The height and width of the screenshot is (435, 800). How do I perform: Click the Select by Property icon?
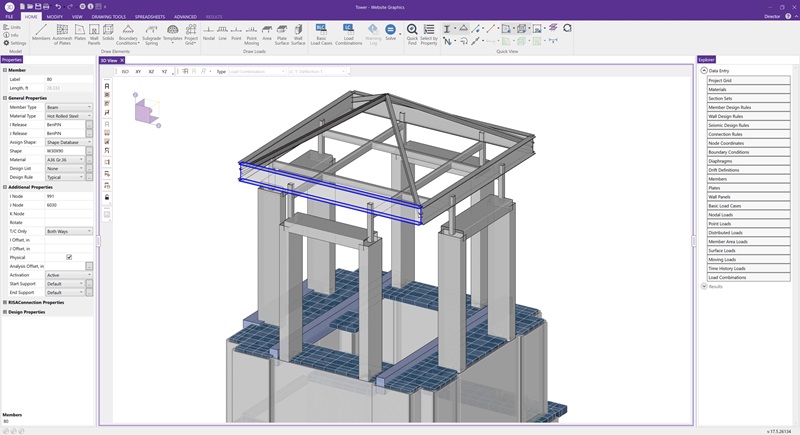pyautogui.click(x=429, y=35)
